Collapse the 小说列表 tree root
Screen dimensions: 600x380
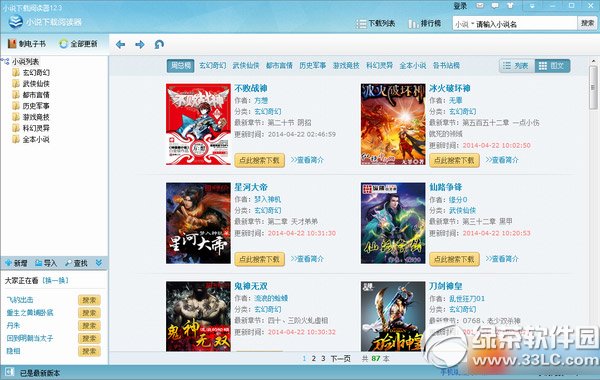click(x=5, y=61)
